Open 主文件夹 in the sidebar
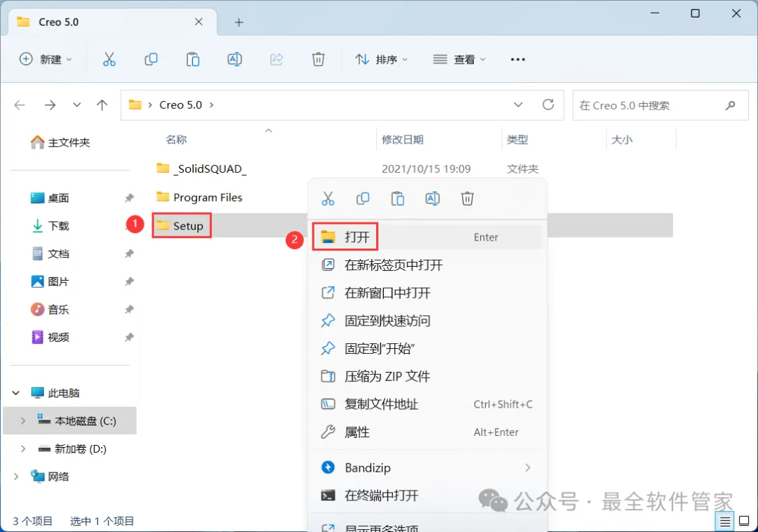 click(x=60, y=142)
